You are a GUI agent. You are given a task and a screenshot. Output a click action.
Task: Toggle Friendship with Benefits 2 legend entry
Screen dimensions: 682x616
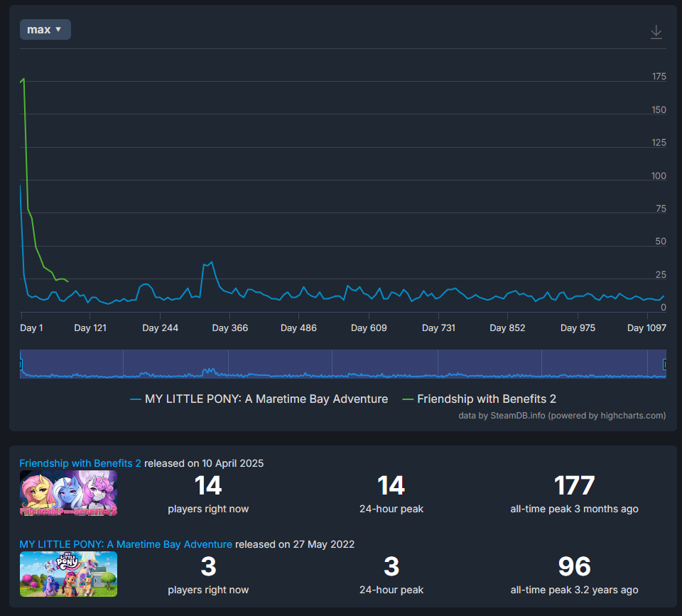click(x=480, y=399)
